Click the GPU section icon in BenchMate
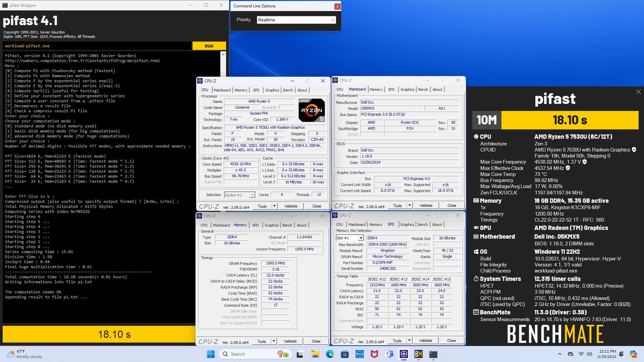Image resolution: width=644 pixels, height=362 pixels. coord(476,228)
